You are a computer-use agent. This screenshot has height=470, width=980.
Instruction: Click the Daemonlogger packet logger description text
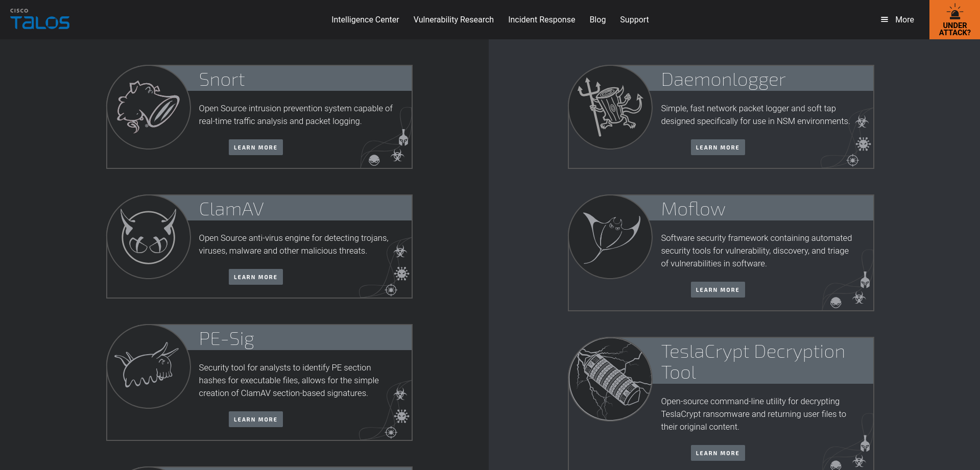[x=755, y=115]
